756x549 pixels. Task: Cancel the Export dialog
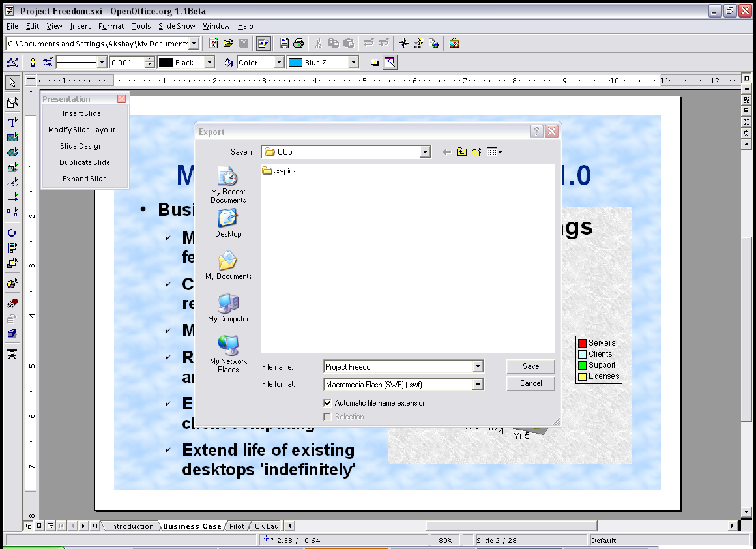(x=531, y=383)
